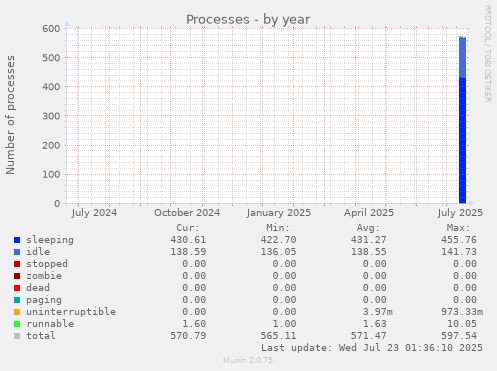Click the April 2025 axis label
Viewport: 497px width, 371px height.
pos(369,213)
